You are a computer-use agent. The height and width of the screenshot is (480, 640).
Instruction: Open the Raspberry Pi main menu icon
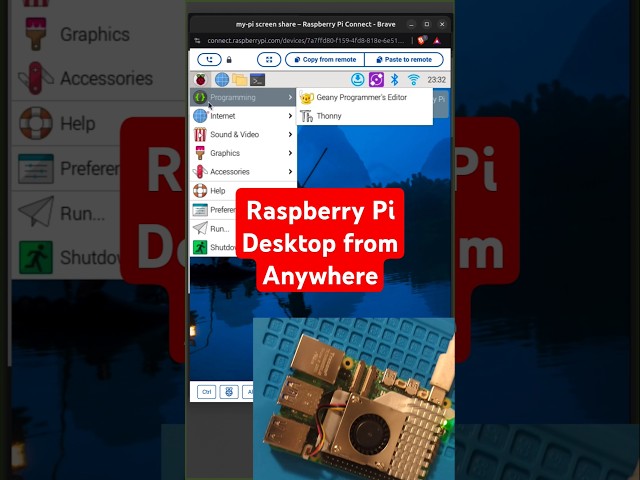point(200,80)
